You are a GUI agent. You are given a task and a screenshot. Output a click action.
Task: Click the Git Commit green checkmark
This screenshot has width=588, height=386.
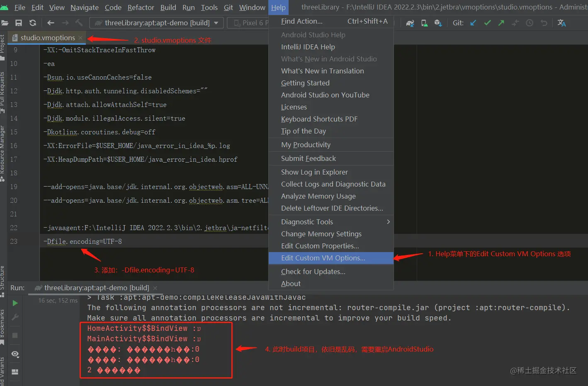pos(487,23)
